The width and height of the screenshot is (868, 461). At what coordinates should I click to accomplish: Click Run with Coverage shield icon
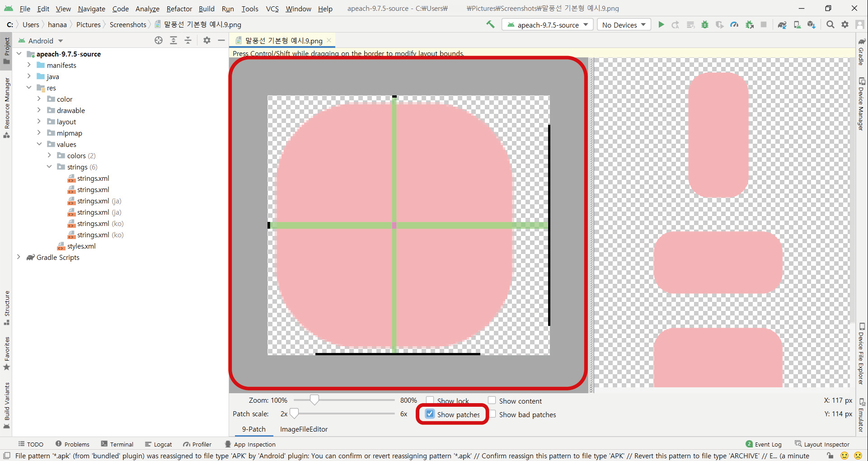click(x=719, y=24)
